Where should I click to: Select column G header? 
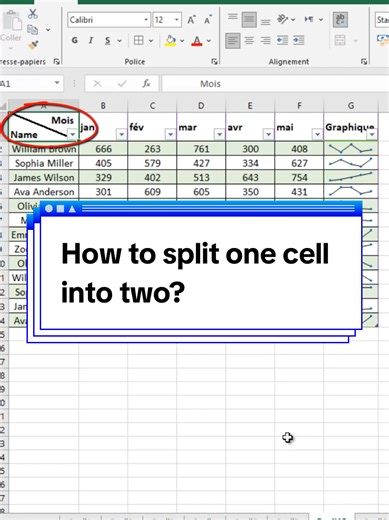pyautogui.click(x=351, y=106)
